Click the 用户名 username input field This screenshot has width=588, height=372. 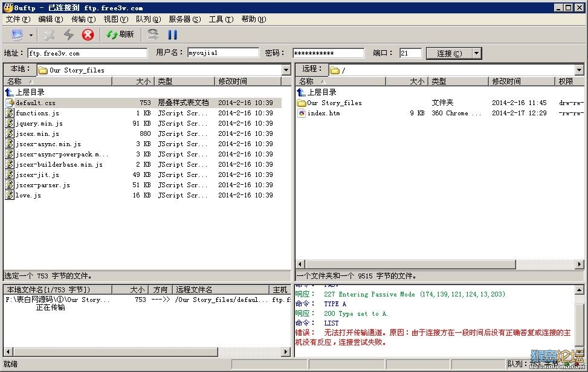tap(223, 53)
